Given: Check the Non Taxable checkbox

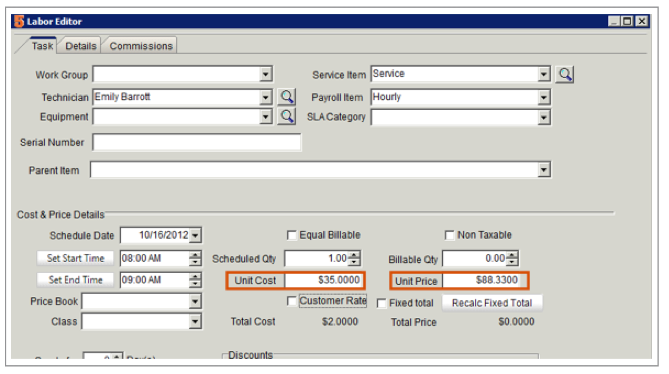Looking at the screenshot, I should point(449,235).
